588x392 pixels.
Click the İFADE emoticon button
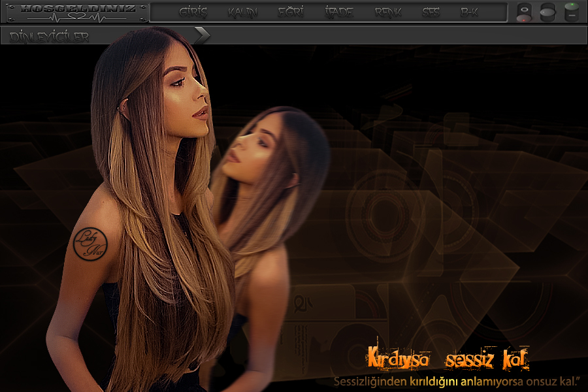338,12
